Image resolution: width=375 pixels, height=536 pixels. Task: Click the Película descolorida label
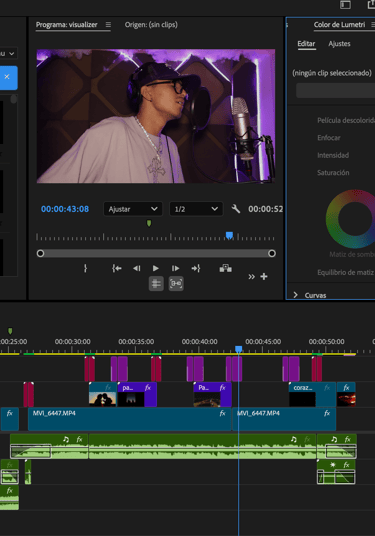346,120
